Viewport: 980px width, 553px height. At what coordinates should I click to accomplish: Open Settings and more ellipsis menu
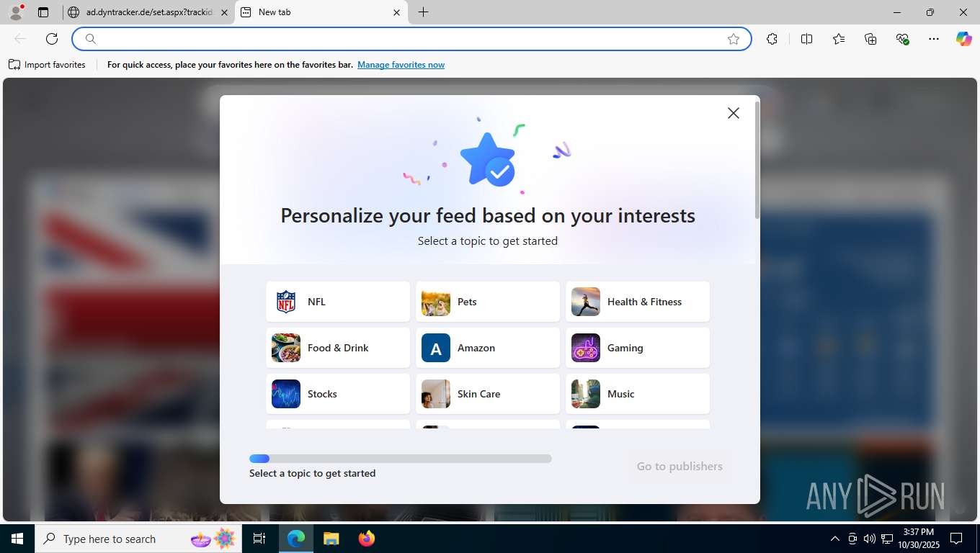tap(934, 39)
